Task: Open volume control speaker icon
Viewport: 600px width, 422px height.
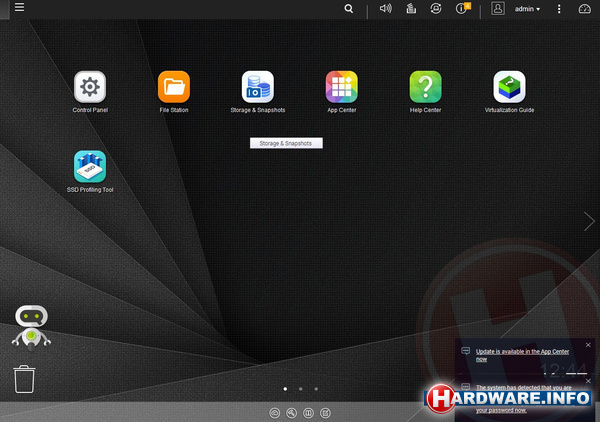Action: coord(385,8)
